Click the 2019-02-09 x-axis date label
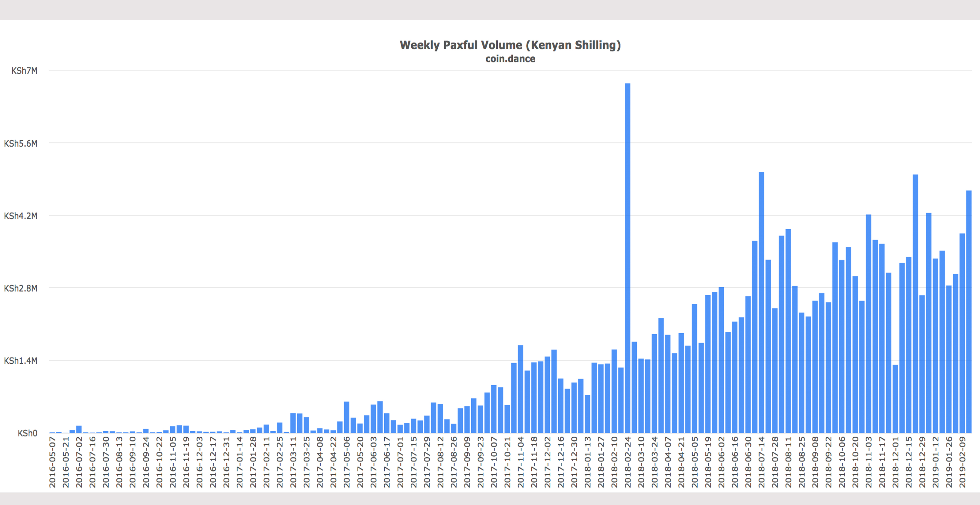This screenshot has height=505, width=980. click(x=962, y=462)
